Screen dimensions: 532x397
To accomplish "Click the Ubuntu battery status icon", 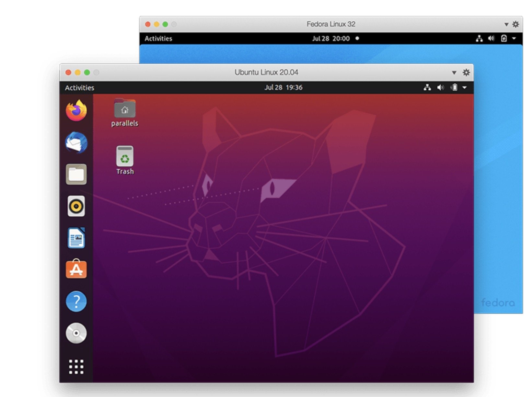I will [454, 87].
